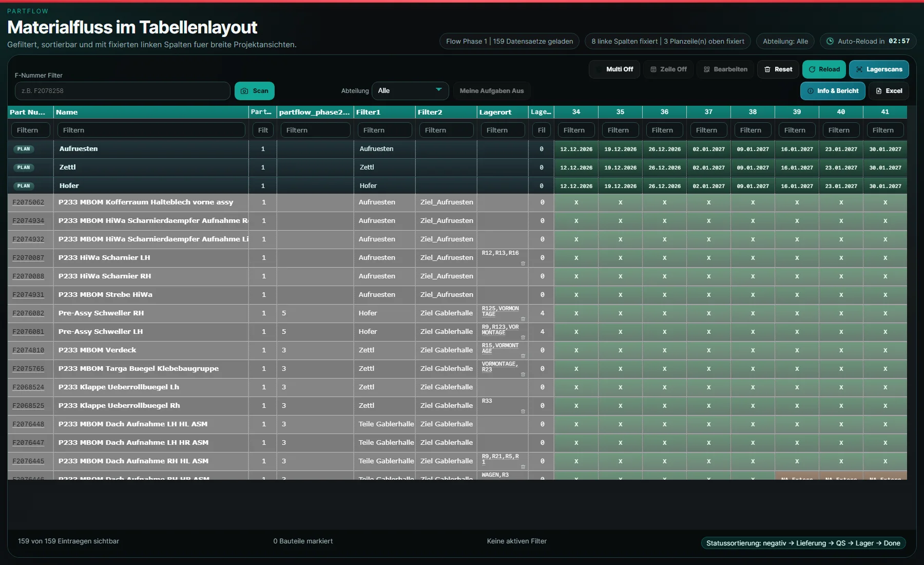This screenshot has height=565, width=924.
Task: Click the week 41 column header
Action: pos(885,112)
